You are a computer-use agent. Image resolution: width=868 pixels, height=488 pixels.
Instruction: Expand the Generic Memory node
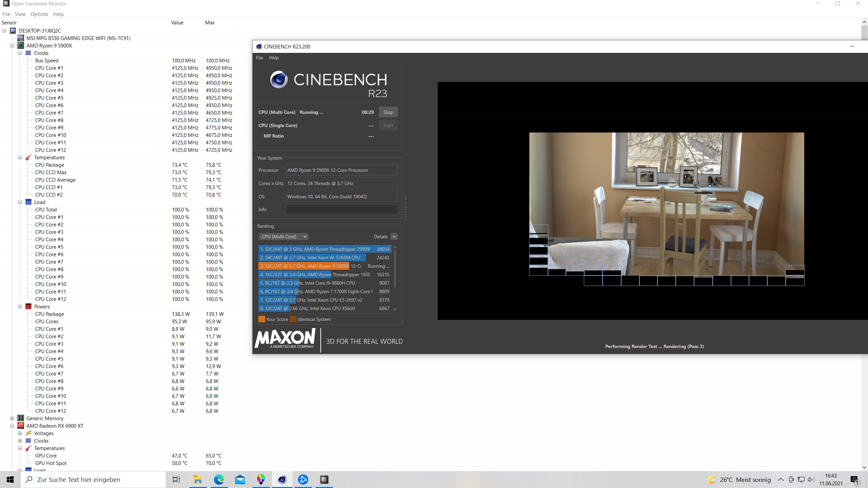point(12,418)
